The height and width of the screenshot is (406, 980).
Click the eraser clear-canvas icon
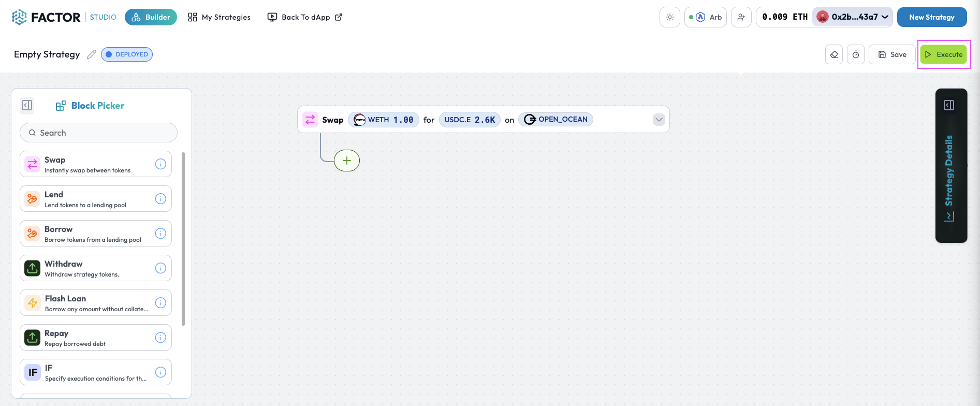[x=834, y=54]
